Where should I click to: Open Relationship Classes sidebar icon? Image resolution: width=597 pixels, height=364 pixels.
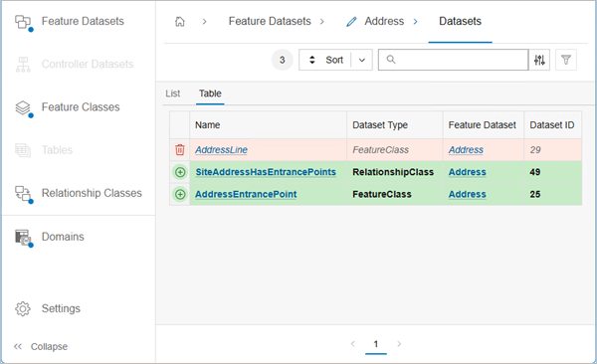pyautogui.click(x=23, y=194)
